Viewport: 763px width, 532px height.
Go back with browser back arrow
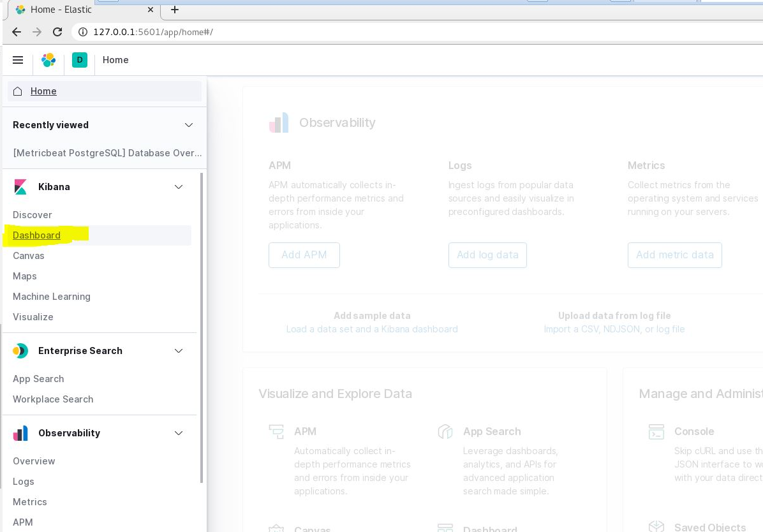pos(17,32)
